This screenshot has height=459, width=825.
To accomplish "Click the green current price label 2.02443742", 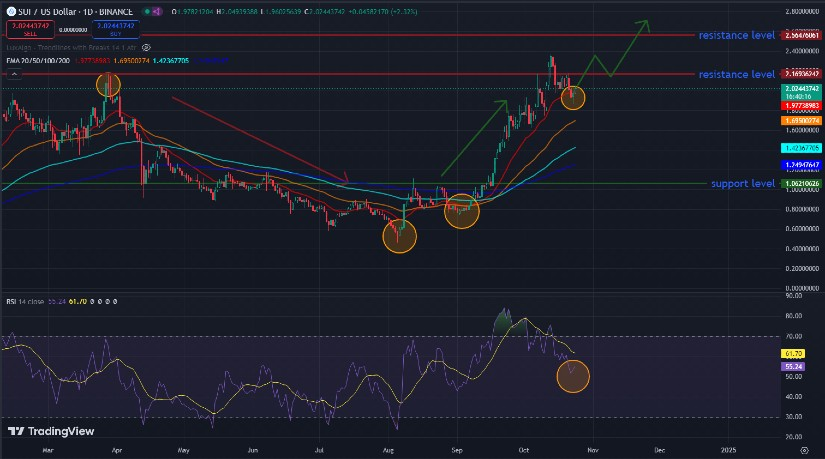I will [801, 92].
